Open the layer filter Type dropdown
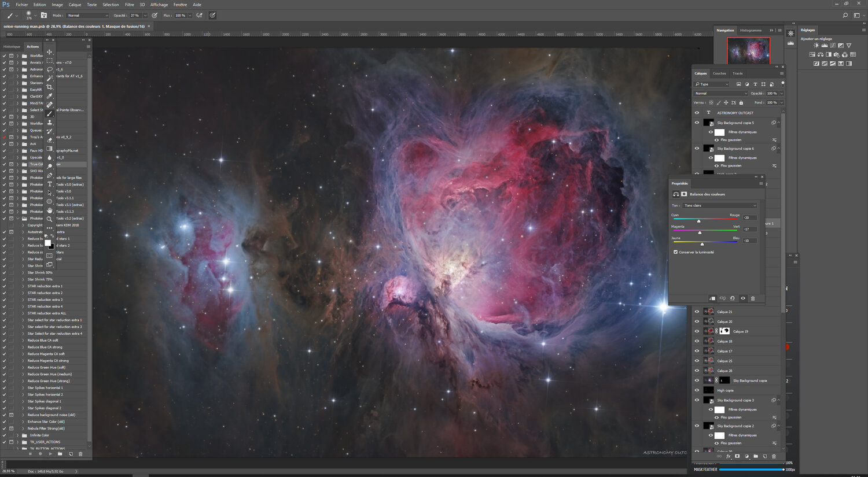Image resolution: width=868 pixels, height=477 pixels. pyautogui.click(x=712, y=84)
